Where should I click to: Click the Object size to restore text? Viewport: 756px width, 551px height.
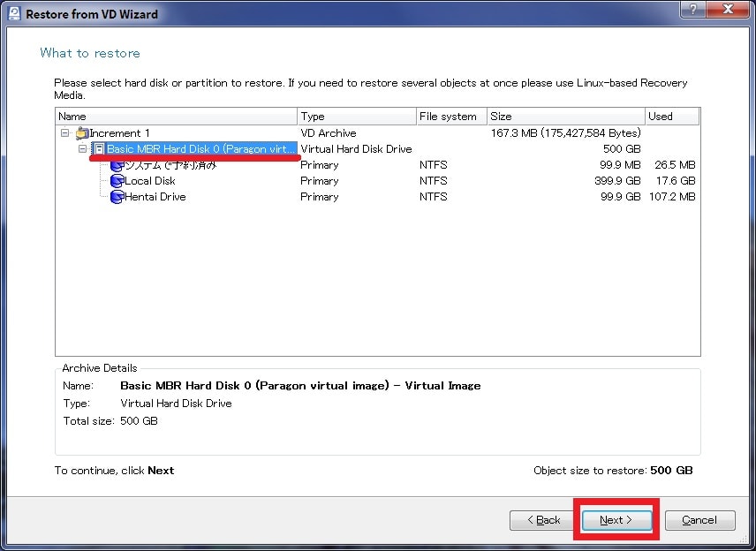pos(613,471)
